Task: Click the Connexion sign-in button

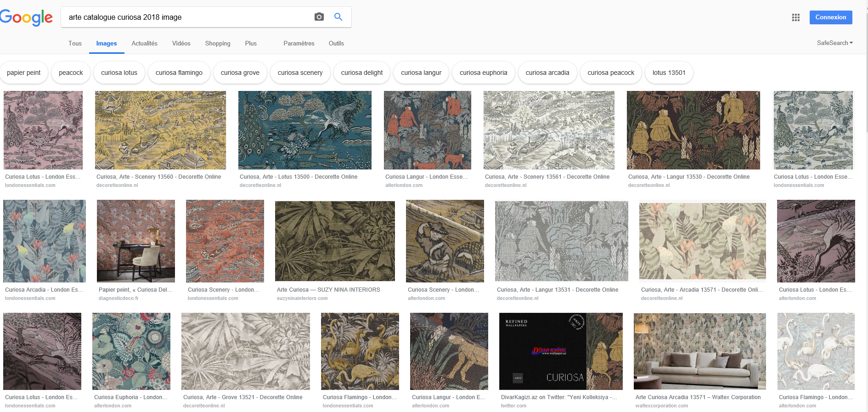Action: (x=831, y=17)
